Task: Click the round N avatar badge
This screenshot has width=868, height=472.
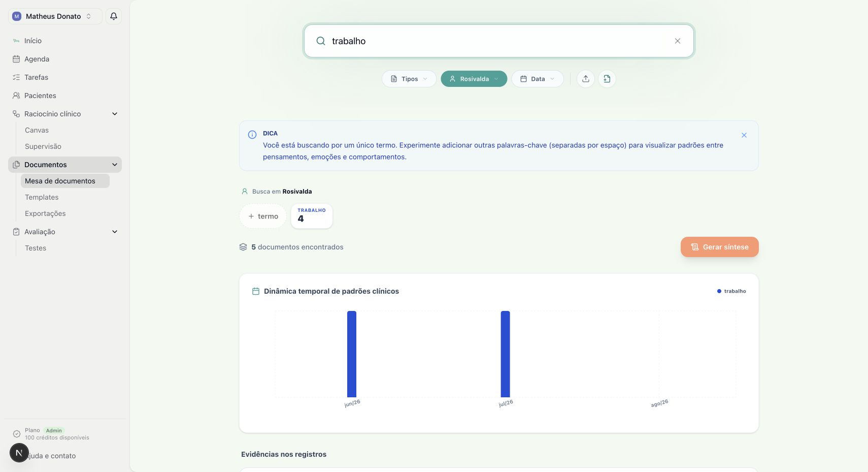Action: coord(19,453)
